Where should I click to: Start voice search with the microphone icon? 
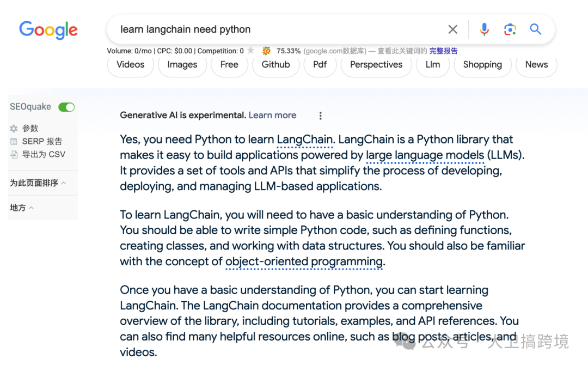pos(484,29)
